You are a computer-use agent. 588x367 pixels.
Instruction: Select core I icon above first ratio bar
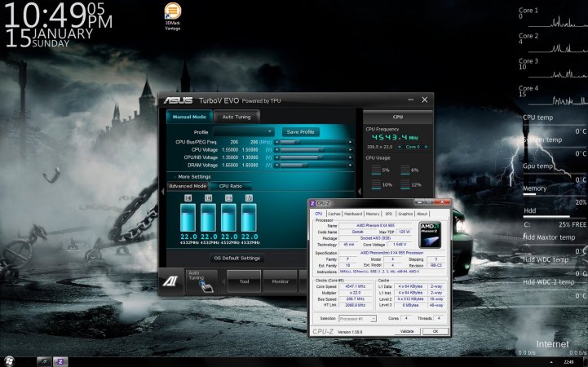188,197
